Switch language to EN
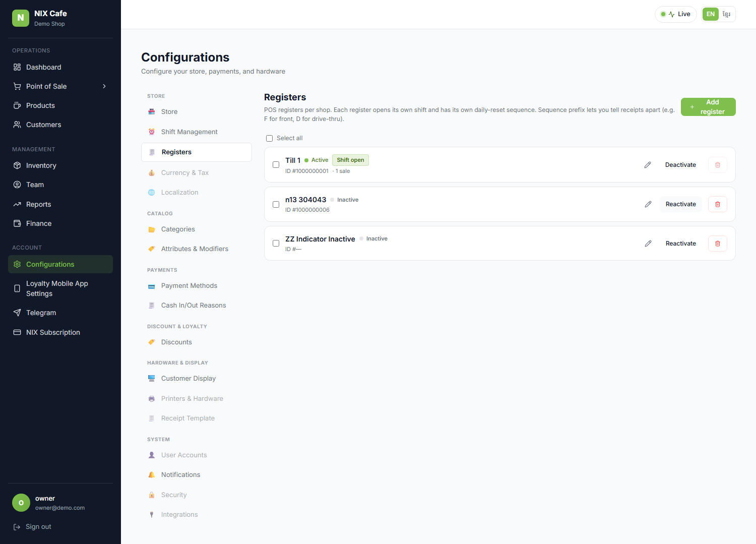Screen dimensions: 756x544 tap(711, 14)
